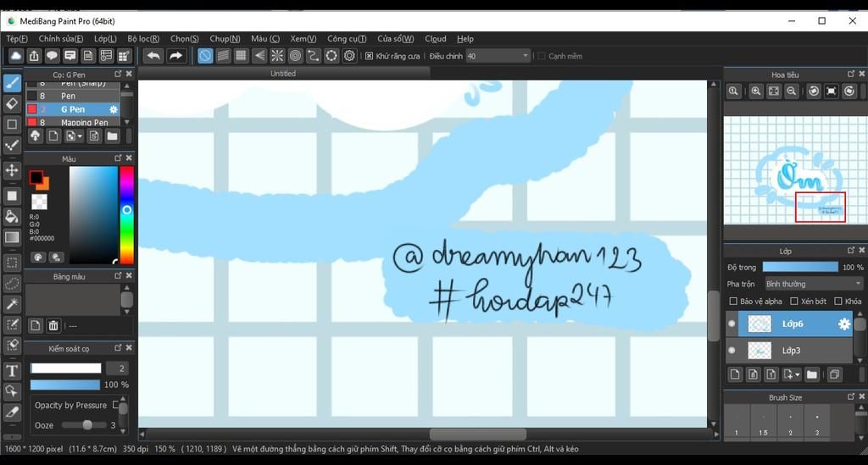The height and width of the screenshot is (465, 868).
Task: Enable parallel lines snap guide
Action: (223, 56)
